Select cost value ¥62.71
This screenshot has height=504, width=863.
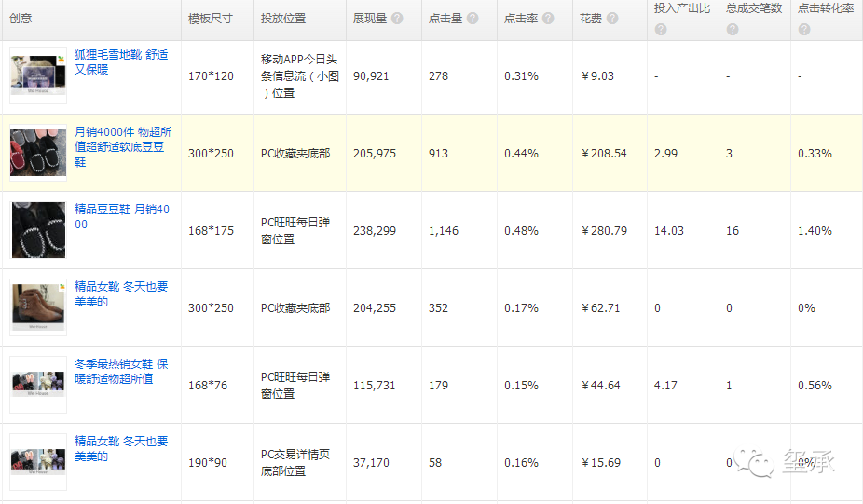[600, 308]
